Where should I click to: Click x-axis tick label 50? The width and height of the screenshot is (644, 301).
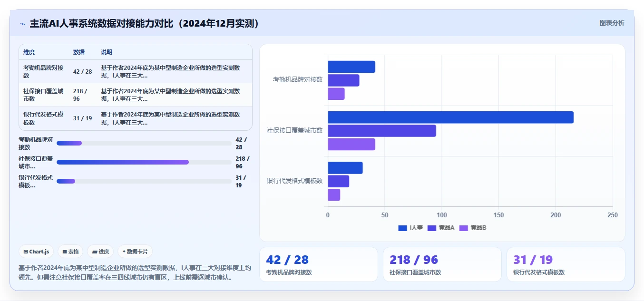(385, 215)
